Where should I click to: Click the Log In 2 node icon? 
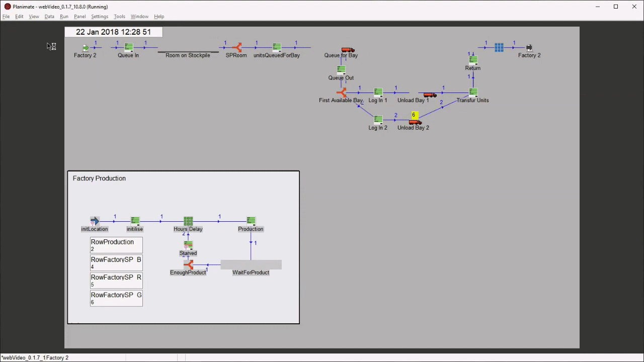point(378,120)
